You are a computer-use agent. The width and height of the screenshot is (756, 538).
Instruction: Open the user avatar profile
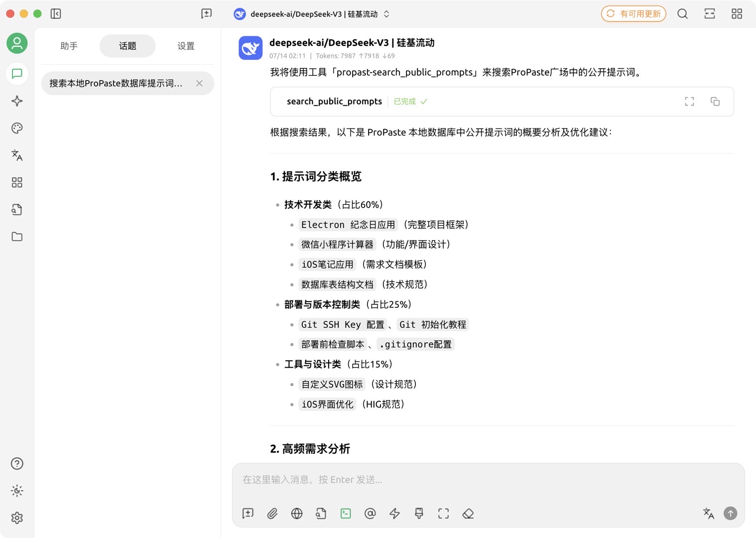[17, 43]
